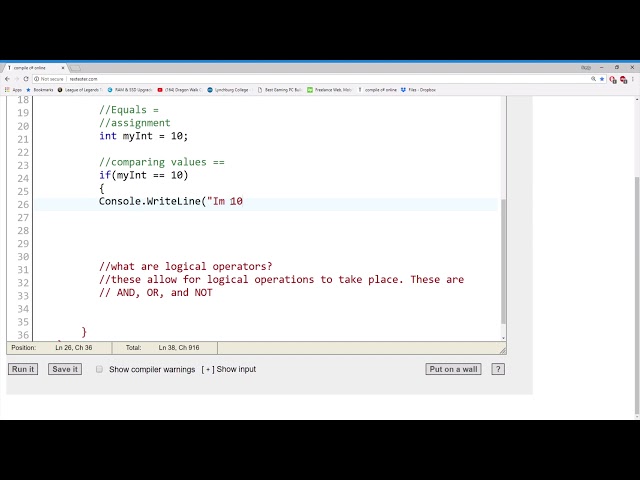Close the compile c# online tab
This screenshot has height=480, width=640.
63,68
